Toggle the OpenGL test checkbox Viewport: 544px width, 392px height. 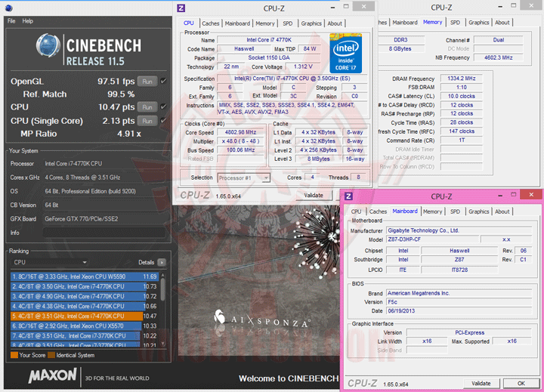pos(163,81)
